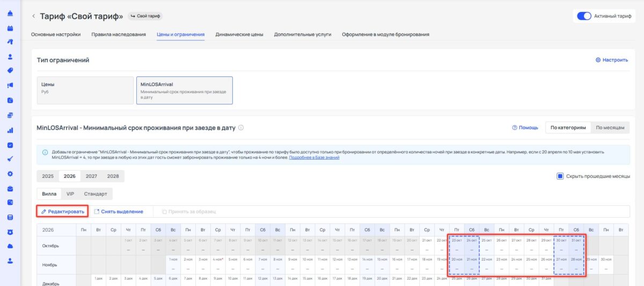Click the info icon next to MinLOSArrival heading
644x286 pixels.
coord(241,128)
